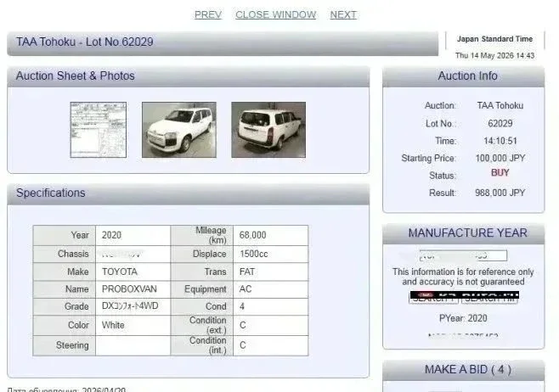Image resolution: width=559 pixels, height=392 pixels.
Task: Select the Auction value TAA Tohoku
Action: (500, 106)
